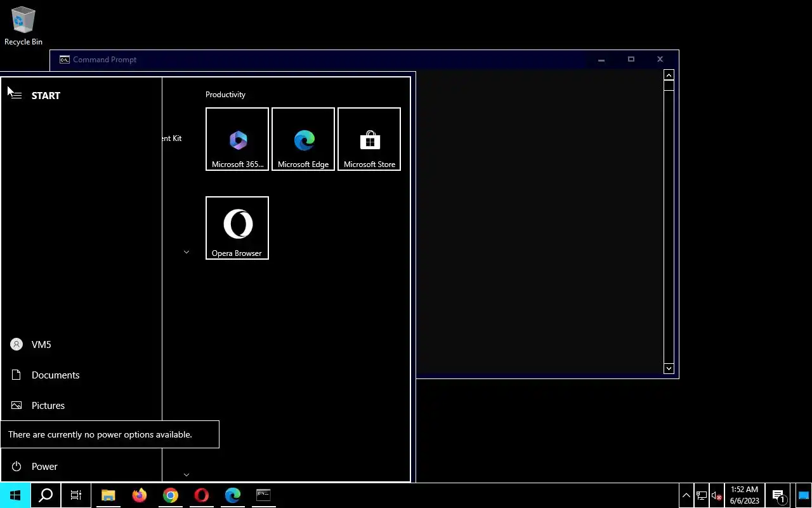Click the scroll up arrow in Command Prompt

tap(669, 76)
